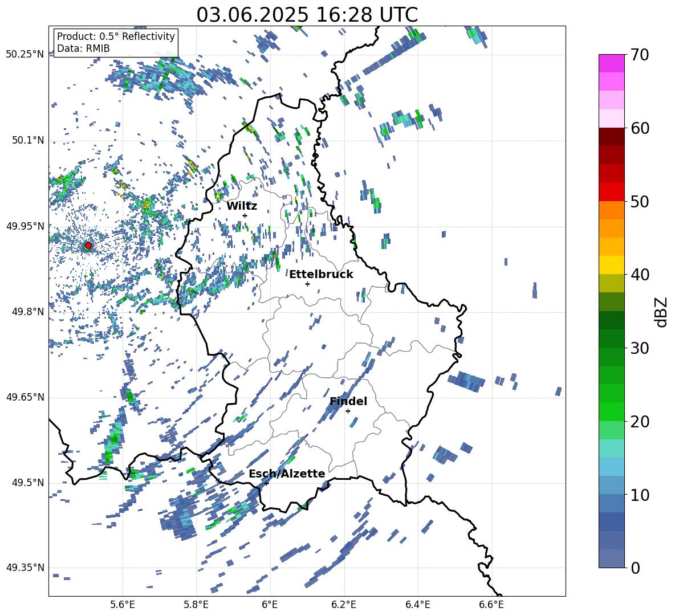Click the colorbar 10 tick label
Screen dimensions: 675x616
click(640, 495)
